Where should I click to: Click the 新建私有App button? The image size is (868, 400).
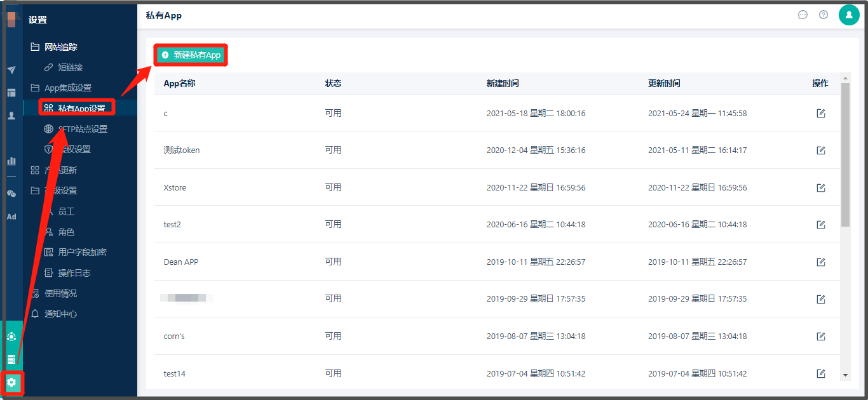(x=191, y=55)
